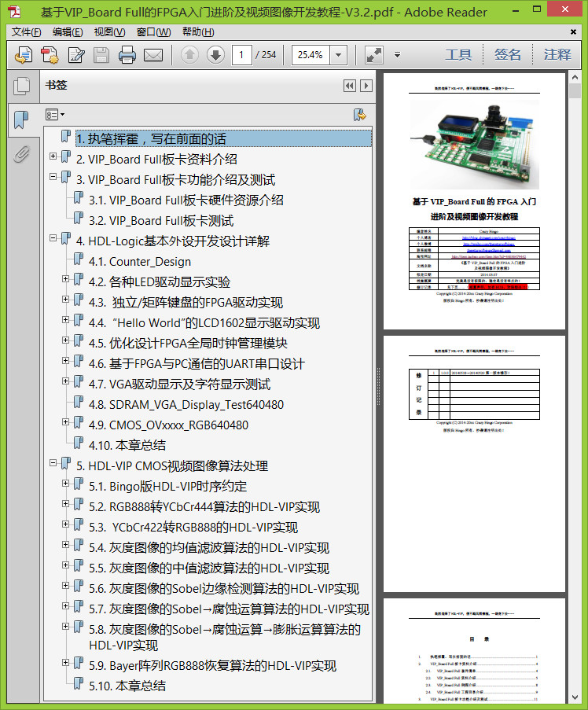Collapse chapter 5. HDL-VIP CMOS视频图像算法处理

pos(53,463)
